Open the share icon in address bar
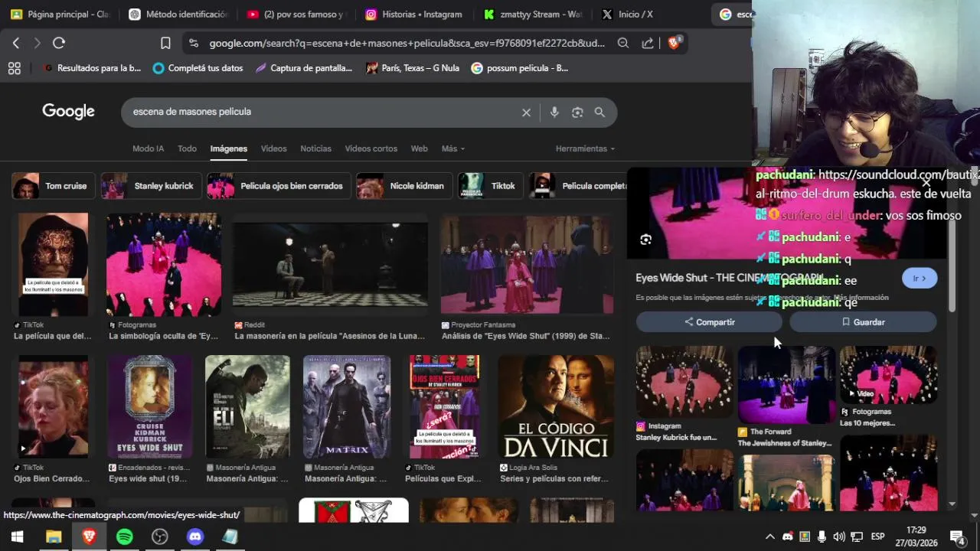 [648, 44]
